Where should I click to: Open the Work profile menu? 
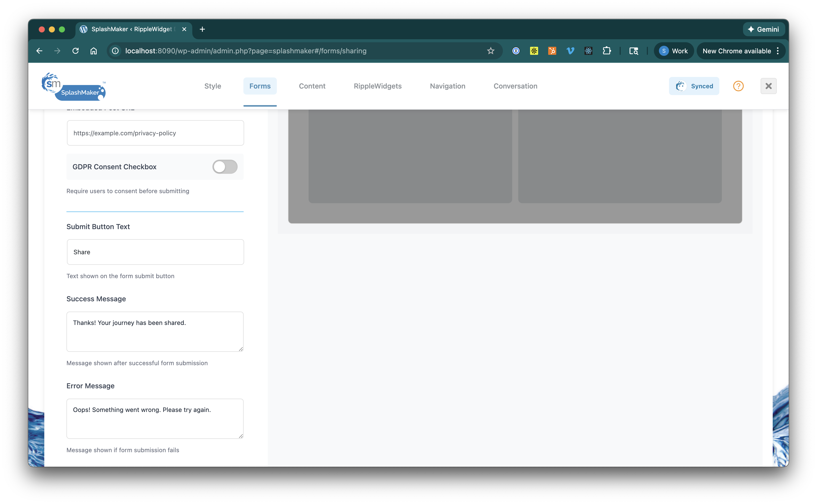tap(674, 51)
